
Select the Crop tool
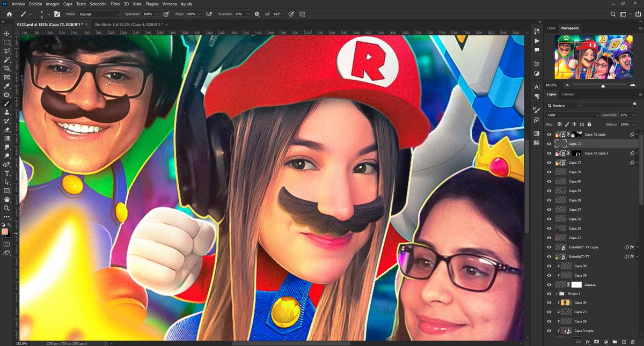(7, 68)
